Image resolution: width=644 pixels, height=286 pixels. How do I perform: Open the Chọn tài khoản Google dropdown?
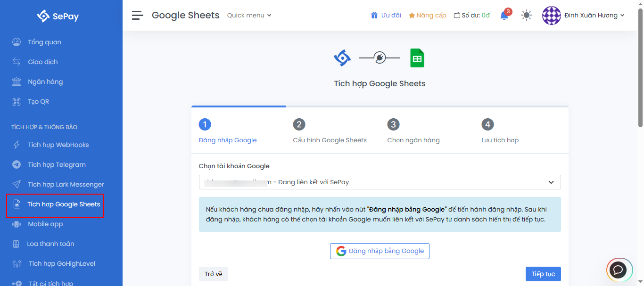[x=380, y=182]
